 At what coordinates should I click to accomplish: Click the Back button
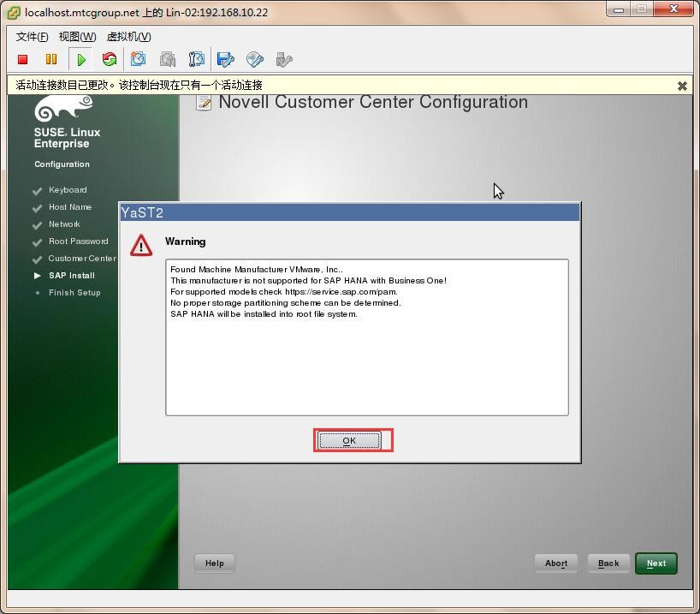pyautogui.click(x=608, y=563)
